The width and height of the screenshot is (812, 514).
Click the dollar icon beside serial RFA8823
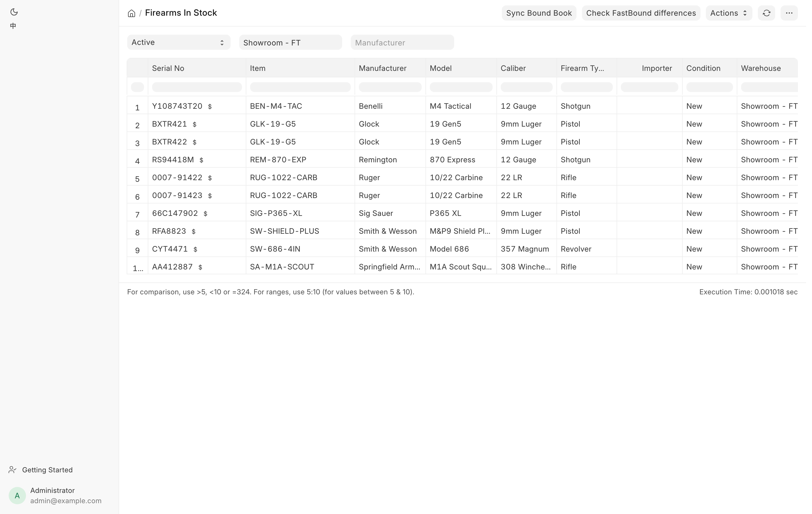[194, 232]
